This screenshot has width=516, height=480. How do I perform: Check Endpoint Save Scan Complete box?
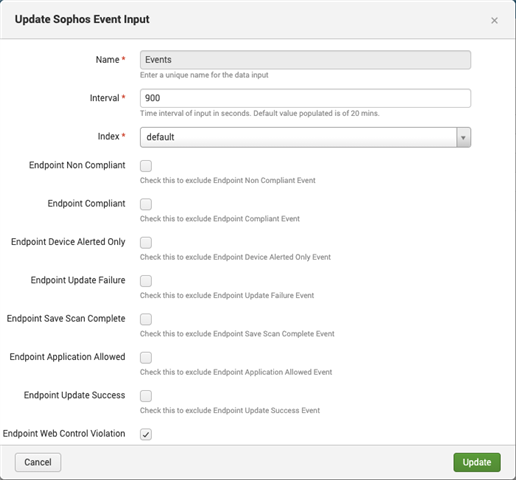[x=146, y=319]
